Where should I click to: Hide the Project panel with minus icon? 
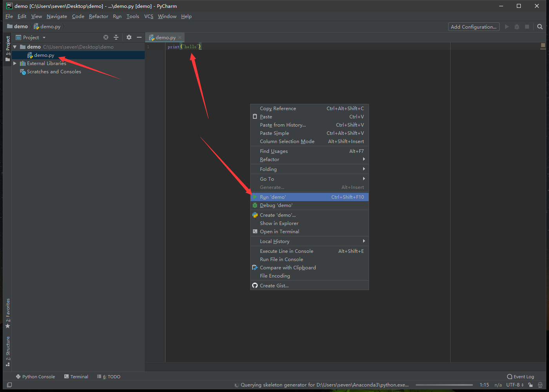click(x=139, y=37)
